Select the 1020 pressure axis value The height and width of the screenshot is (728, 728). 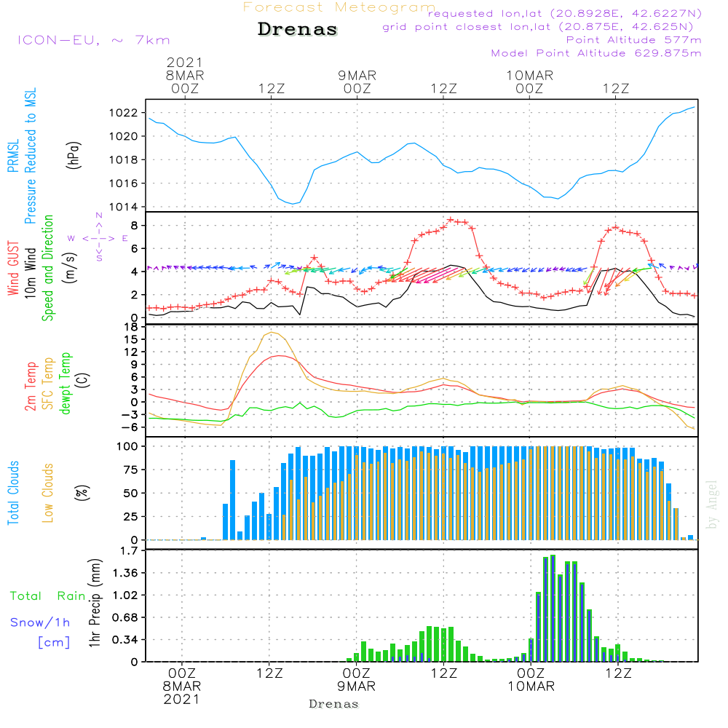click(124, 137)
